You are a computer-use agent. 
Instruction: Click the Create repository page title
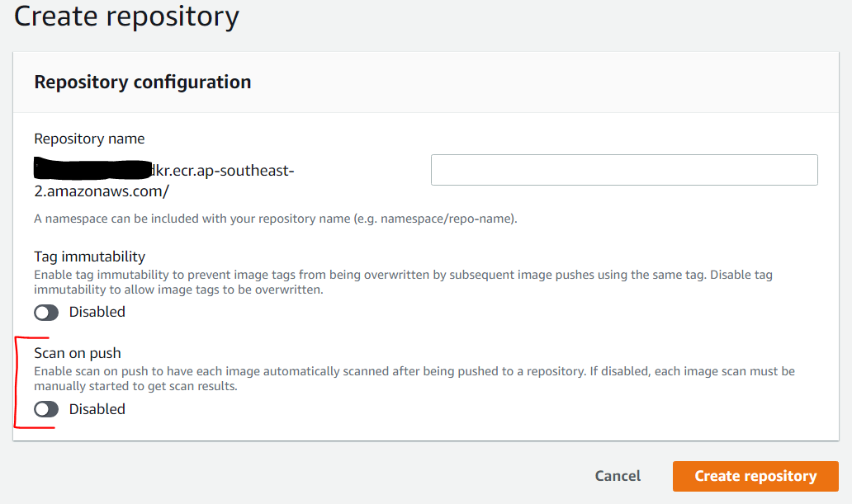pos(125,16)
